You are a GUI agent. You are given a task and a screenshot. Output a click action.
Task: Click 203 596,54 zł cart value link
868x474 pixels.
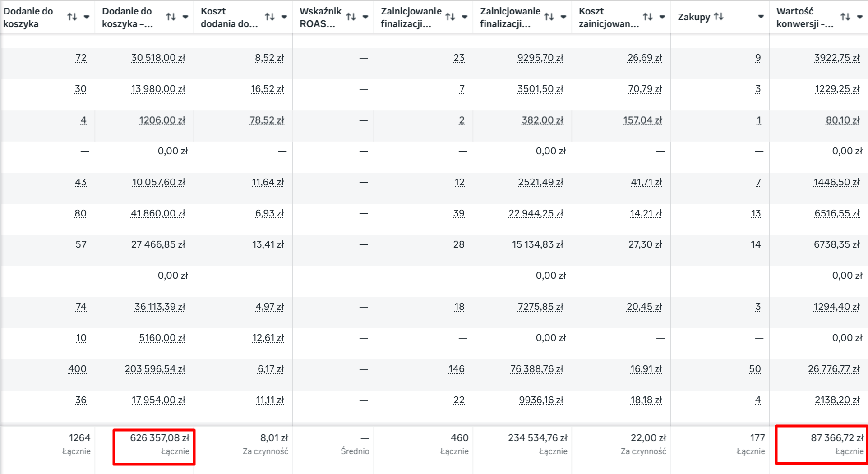(155, 369)
